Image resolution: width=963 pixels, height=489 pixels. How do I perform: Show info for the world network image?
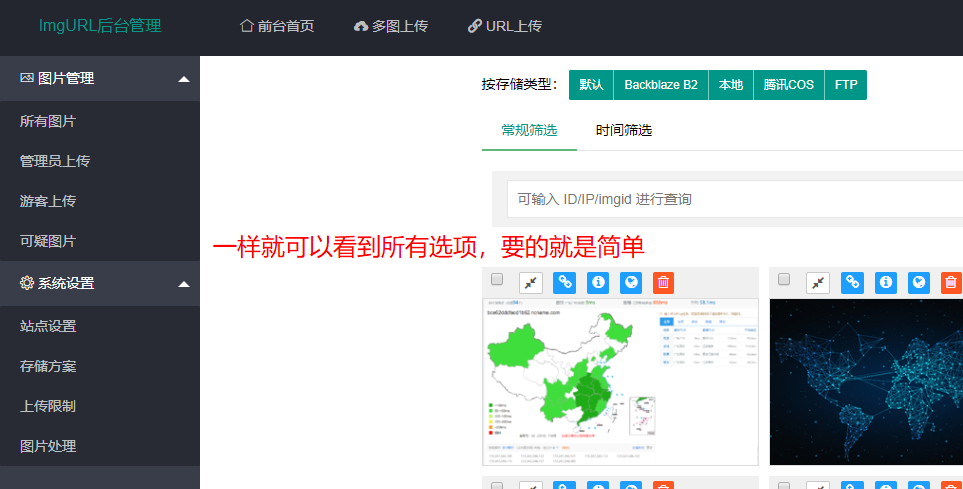click(x=885, y=283)
